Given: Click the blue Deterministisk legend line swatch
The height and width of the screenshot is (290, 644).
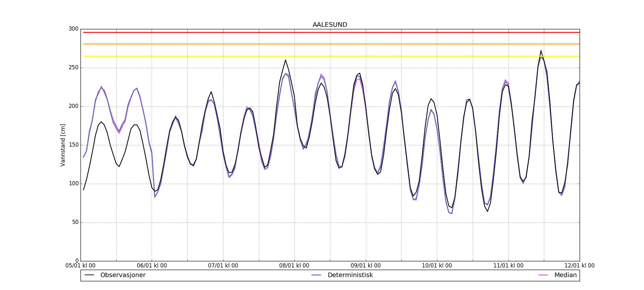Looking at the screenshot, I should coord(316,275).
